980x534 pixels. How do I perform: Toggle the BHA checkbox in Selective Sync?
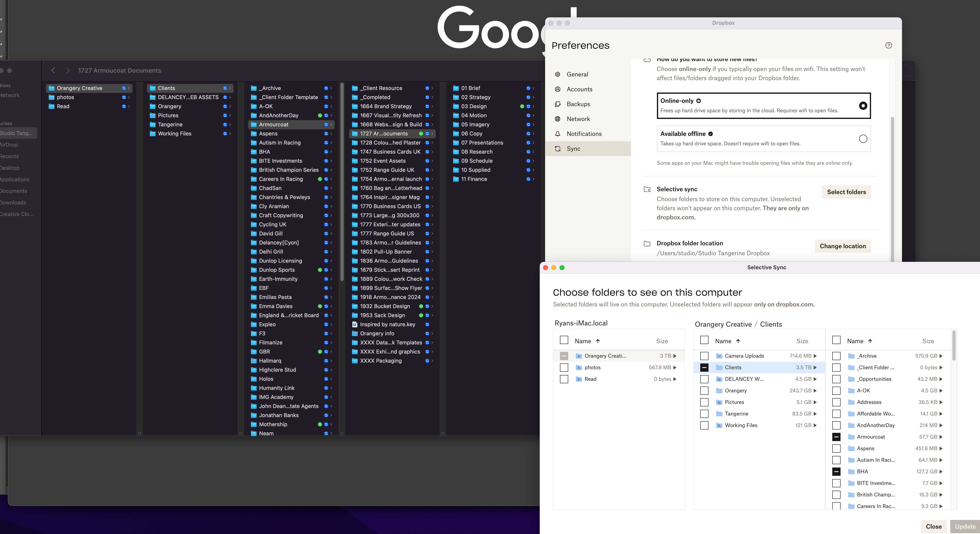[x=836, y=472]
